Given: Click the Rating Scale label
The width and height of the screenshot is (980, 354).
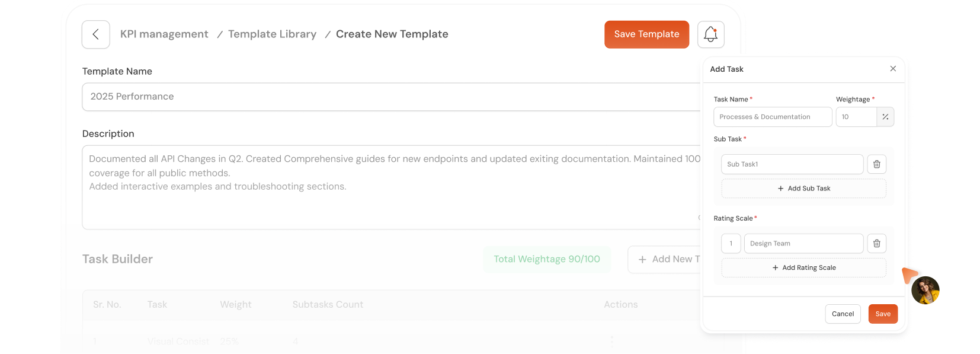Looking at the screenshot, I should point(733,219).
